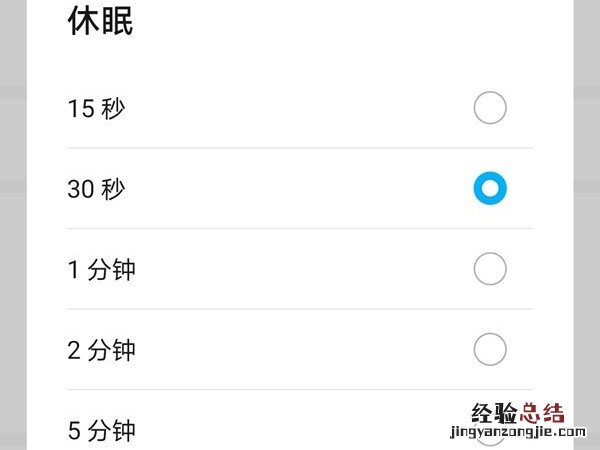Click empty space in 15 秒 row
Image resolution: width=600 pixels, height=450 pixels.
tap(300, 108)
